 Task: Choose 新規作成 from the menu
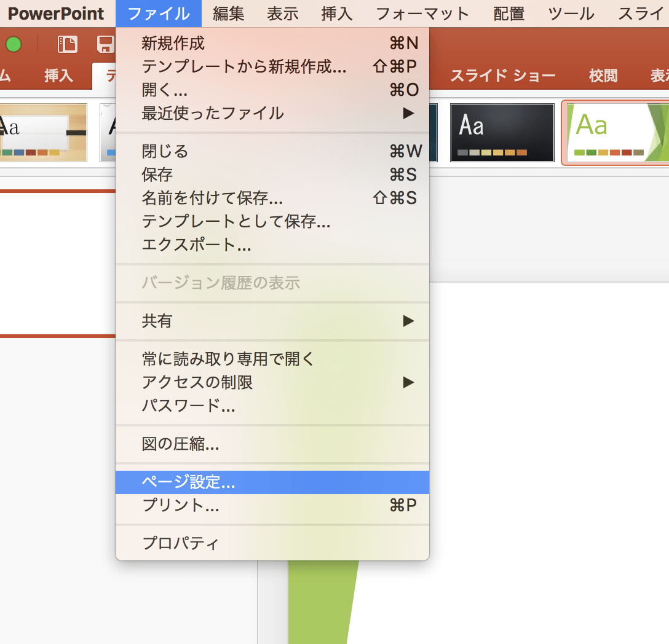[x=272, y=43]
